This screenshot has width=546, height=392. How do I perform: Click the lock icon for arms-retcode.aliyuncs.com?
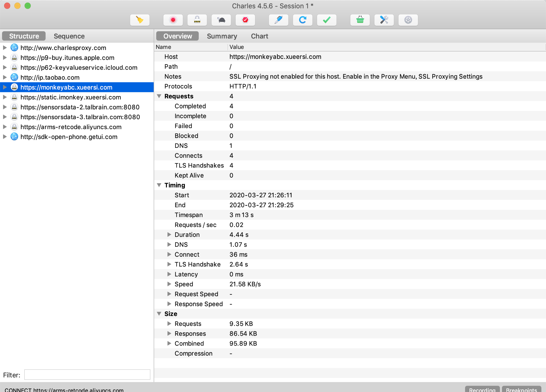[x=14, y=127]
